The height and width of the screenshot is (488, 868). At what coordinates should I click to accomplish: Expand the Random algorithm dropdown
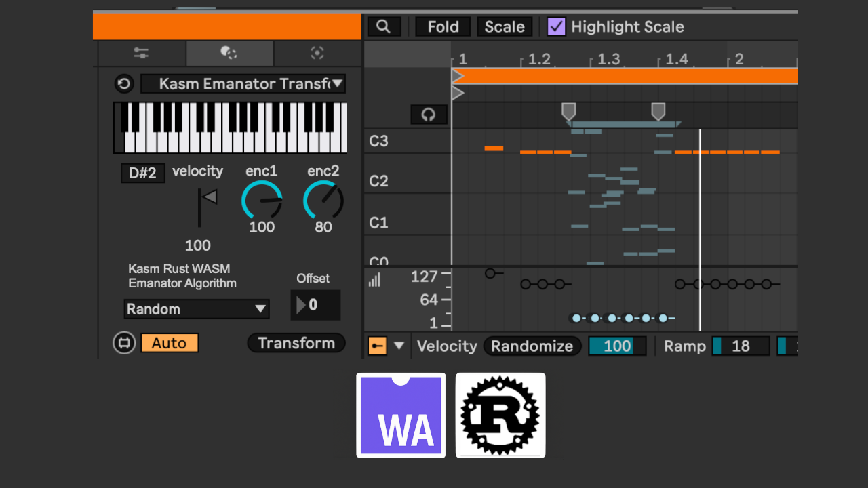click(x=197, y=309)
